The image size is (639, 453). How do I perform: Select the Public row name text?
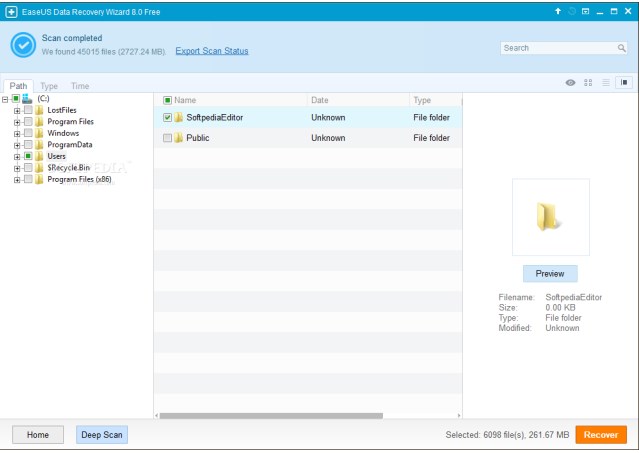[198, 138]
